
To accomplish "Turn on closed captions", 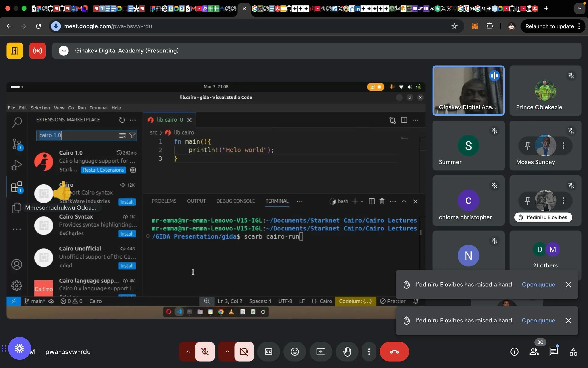I will click(x=269, y=351).
